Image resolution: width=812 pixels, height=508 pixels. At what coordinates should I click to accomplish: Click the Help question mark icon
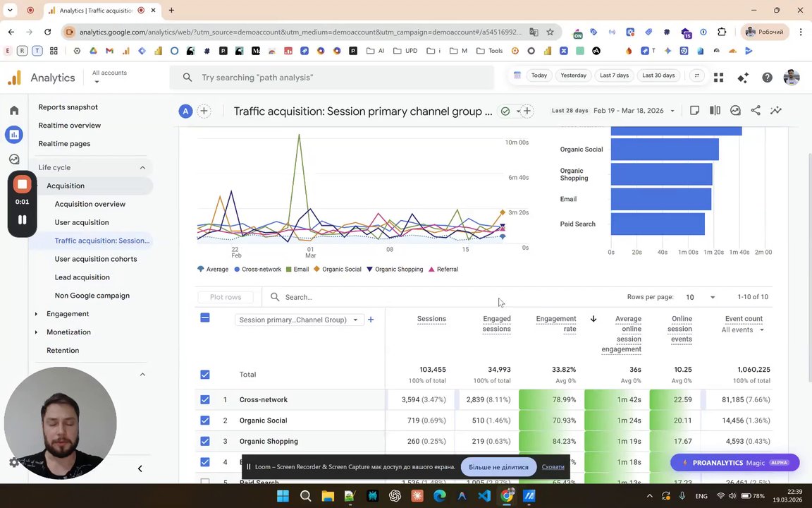point(767,77)
